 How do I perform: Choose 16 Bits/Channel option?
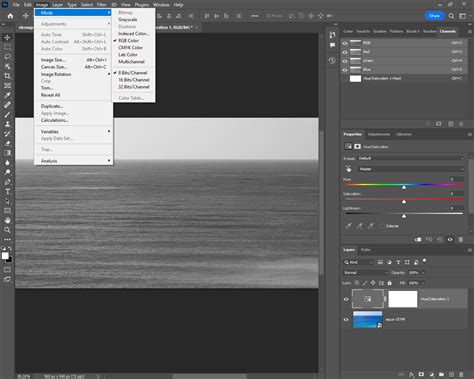click(x=134, y=80)
